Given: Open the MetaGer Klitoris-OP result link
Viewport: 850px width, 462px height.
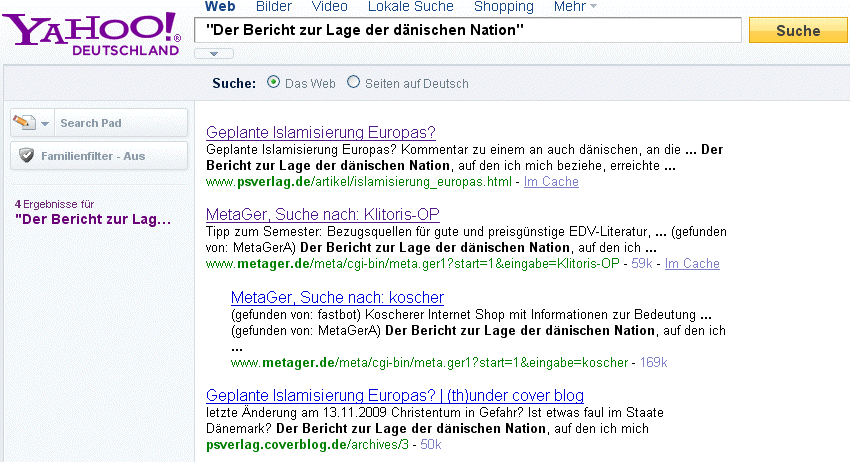Looking at the screenshot, I should (x=323, y=214).
